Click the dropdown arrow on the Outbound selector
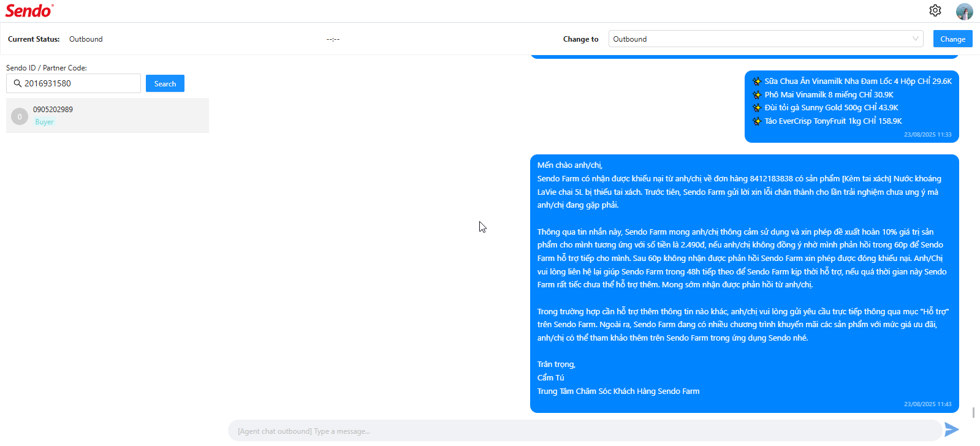Viewport: 980px width, 446px height. point(916,39)
